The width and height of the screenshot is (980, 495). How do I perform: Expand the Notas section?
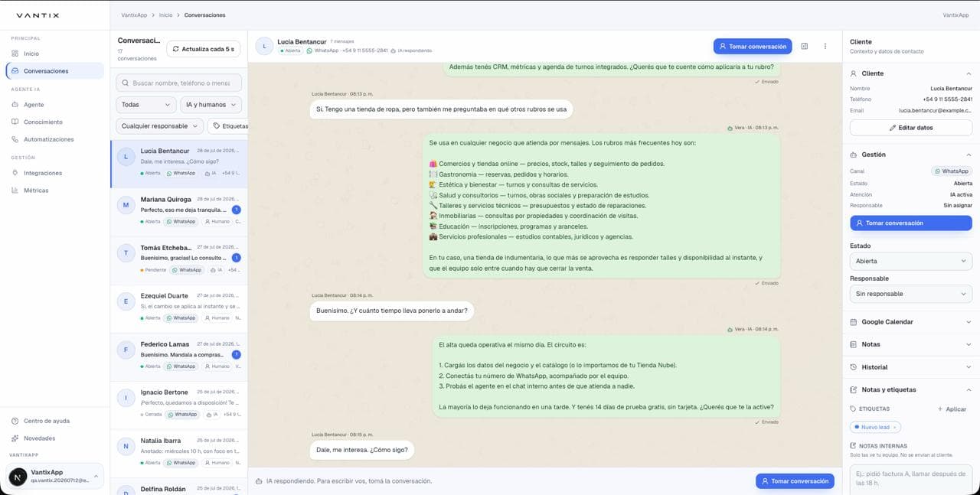tap(911, 344)
